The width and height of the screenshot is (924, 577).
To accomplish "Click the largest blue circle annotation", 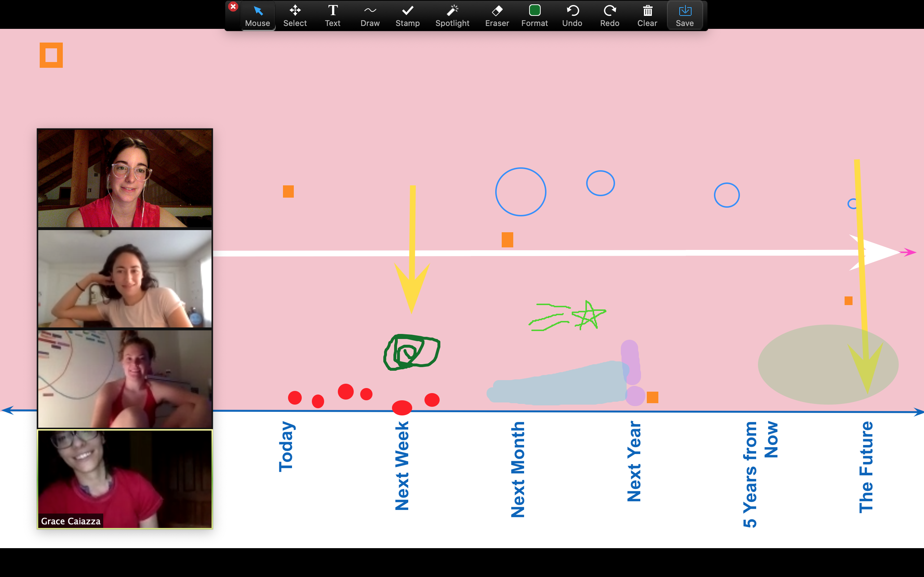I will coord(520,192).
